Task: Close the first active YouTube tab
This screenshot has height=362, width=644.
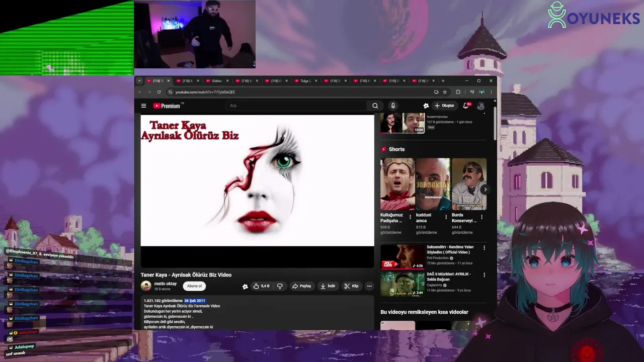Action: 169,81
